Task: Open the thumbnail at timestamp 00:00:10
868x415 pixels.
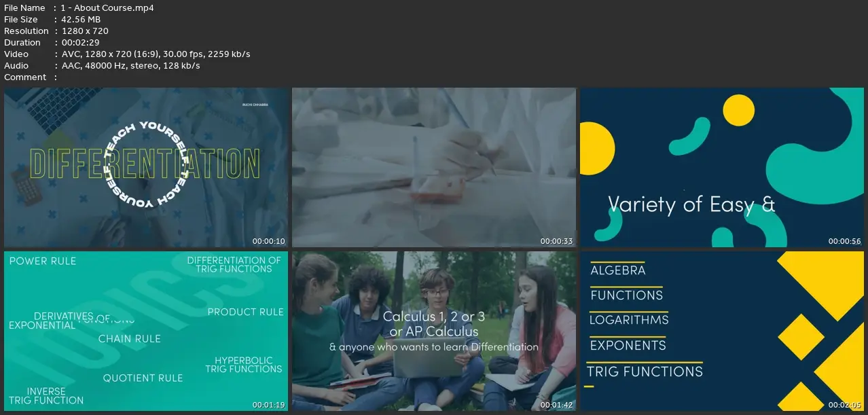Action: pyautogui.click(x=146, y=168)
